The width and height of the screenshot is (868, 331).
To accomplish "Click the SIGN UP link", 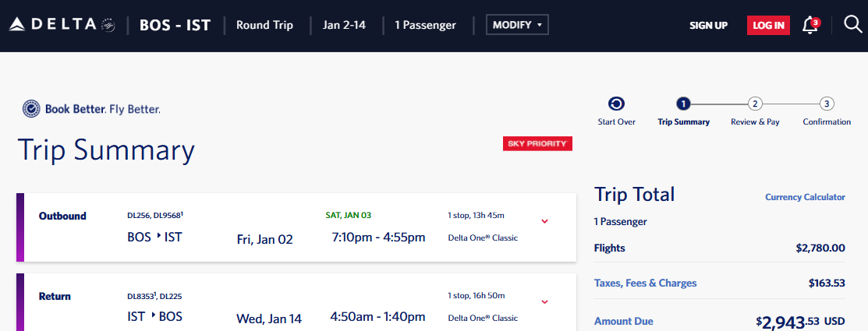I will pos(709,26).
